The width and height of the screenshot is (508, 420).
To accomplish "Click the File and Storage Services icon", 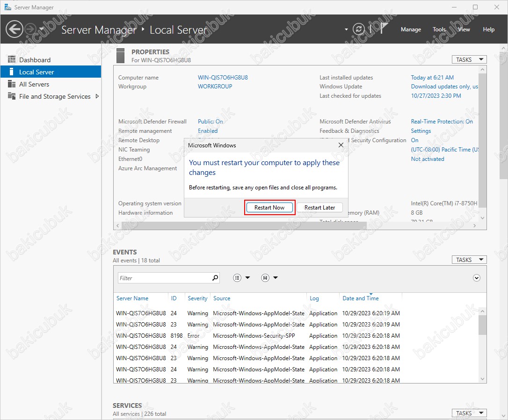I will (12, 96).
